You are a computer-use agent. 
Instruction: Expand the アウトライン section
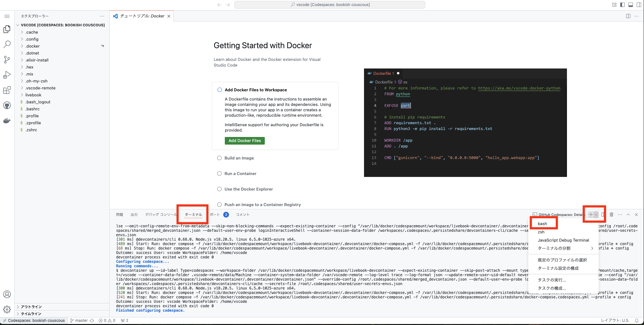point(62,307)
